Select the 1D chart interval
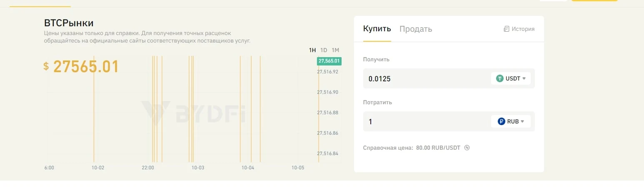The width and height of the screenshot is (644, 196). tap(324, 50)
